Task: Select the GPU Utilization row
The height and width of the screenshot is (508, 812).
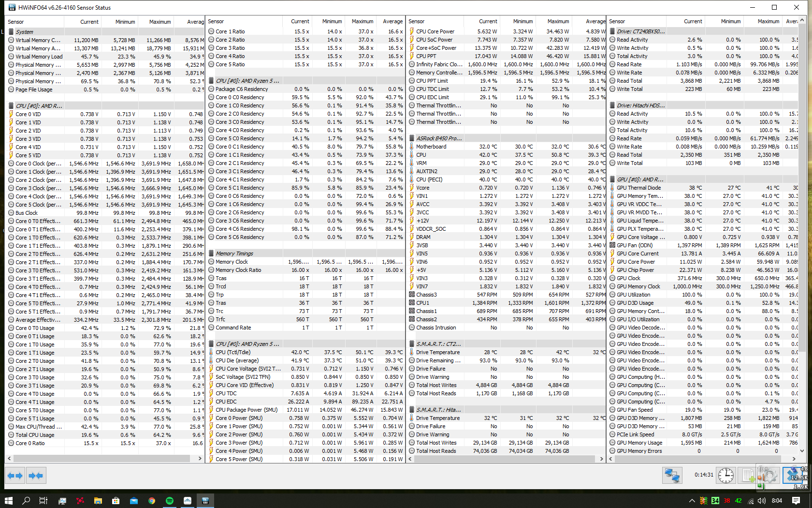Action: [x=703, y=295]
